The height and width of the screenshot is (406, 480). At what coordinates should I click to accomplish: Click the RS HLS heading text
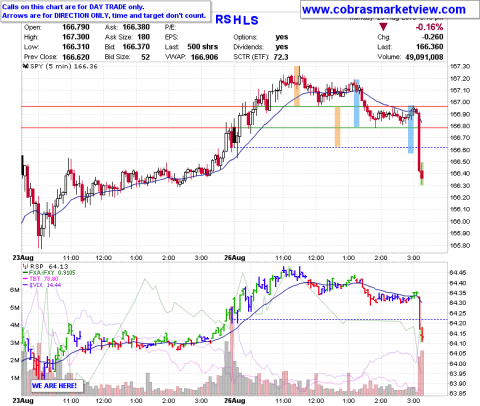[x=237, y=20]
